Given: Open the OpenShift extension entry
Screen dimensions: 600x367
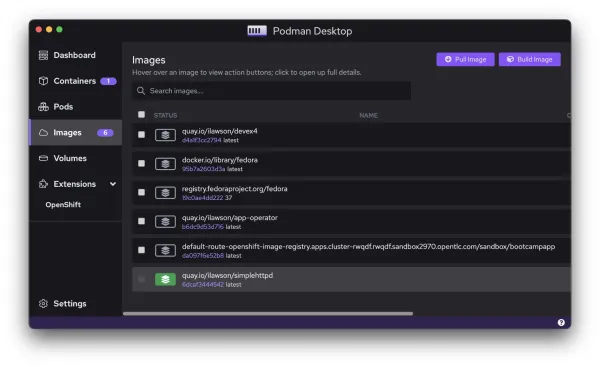Looking at the screenshot, I should point(63,205).
